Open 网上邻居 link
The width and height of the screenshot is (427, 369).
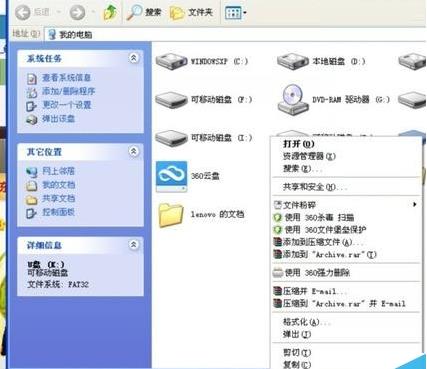pyautogui.click(x=58, y=171)
